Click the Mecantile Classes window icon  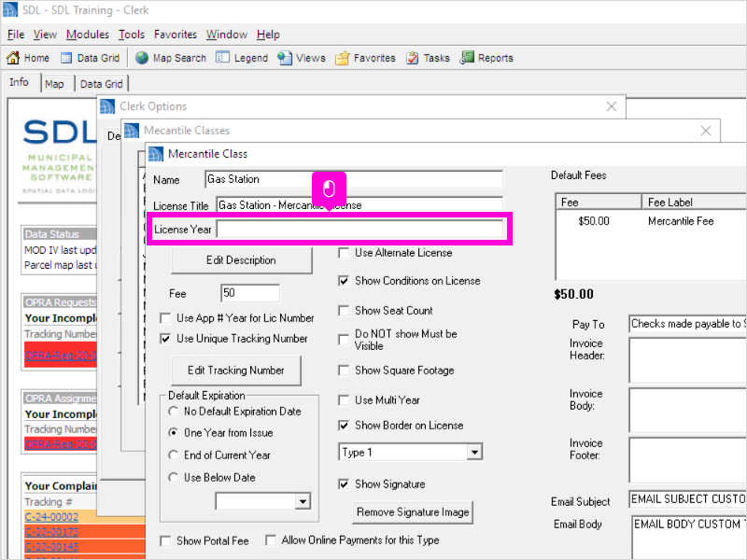pos(132,131)
